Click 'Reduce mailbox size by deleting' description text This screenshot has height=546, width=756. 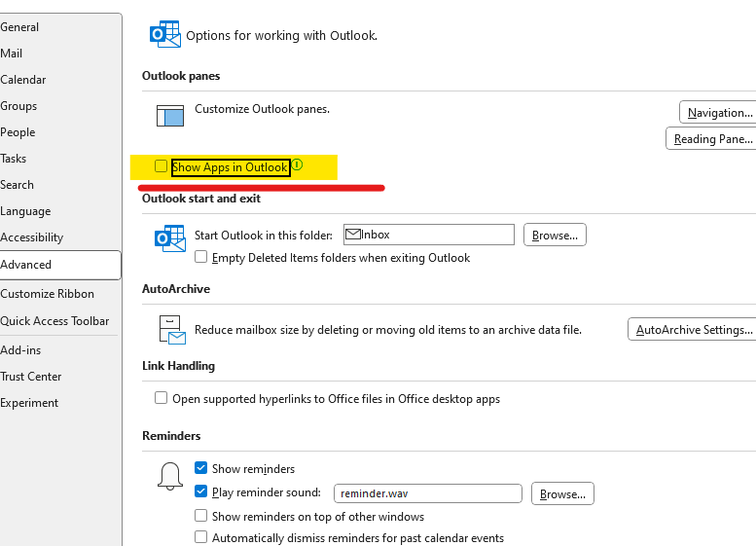[x=388, y=330]
